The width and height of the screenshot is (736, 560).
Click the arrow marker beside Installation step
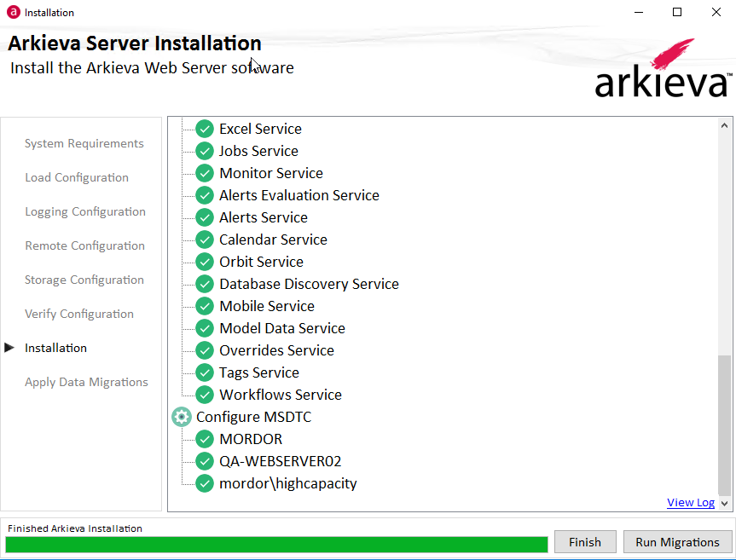9,348
